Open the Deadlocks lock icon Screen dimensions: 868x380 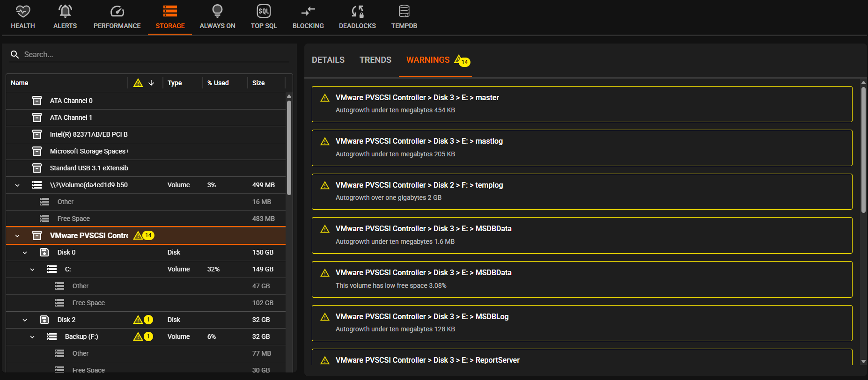coord(357,11)
